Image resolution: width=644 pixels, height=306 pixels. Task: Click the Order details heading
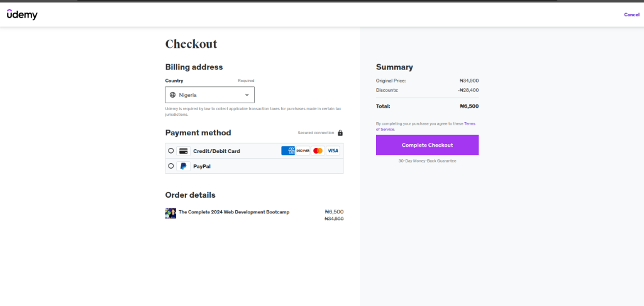pyautogui.click(x=190, y=195)
